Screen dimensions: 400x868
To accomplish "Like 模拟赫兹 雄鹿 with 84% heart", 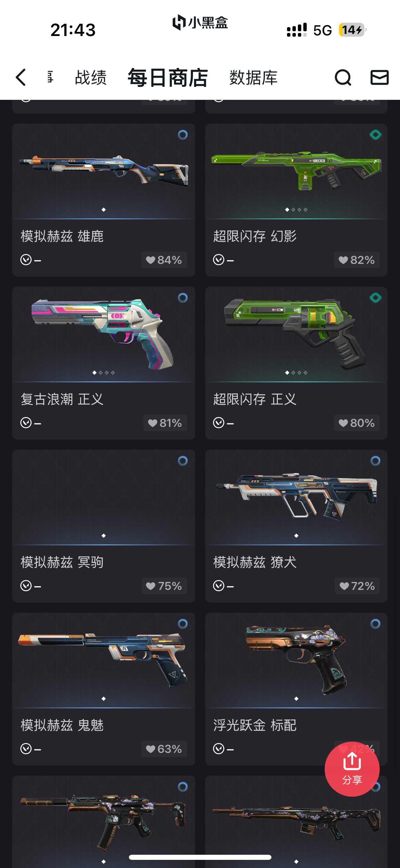I will (164, 260).
